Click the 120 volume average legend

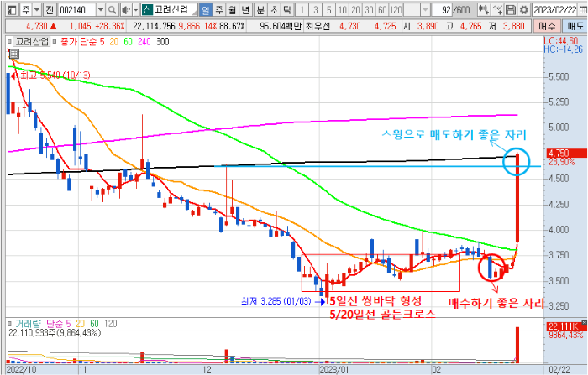(111, 324)
